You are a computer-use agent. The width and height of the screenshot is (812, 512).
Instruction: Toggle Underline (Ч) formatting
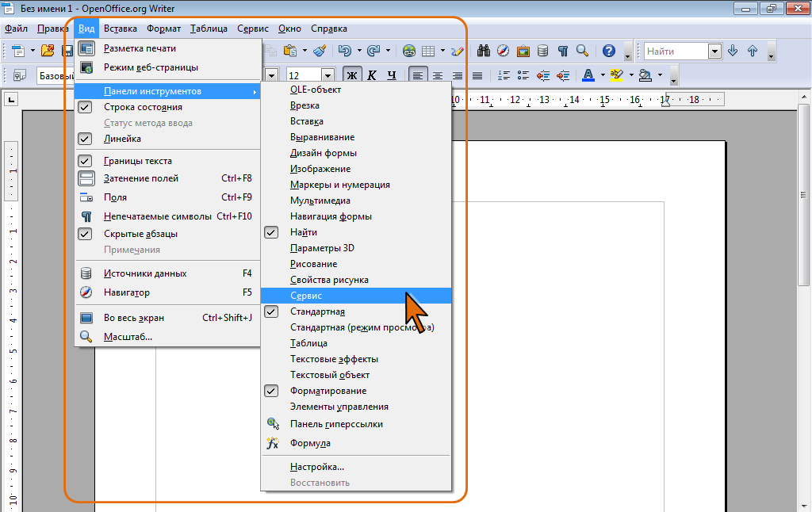point(392,75)
